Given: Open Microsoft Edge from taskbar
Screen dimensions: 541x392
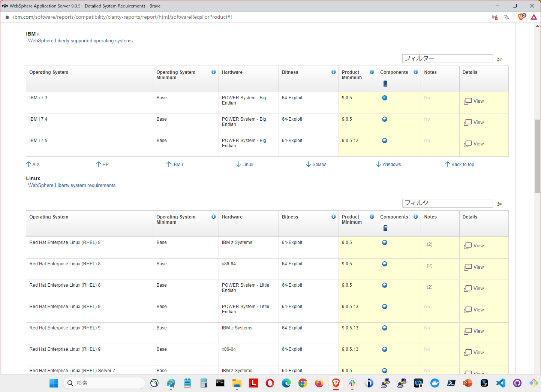Looking at the screenshot, I should pyautogui.click(x=286, y=383).
